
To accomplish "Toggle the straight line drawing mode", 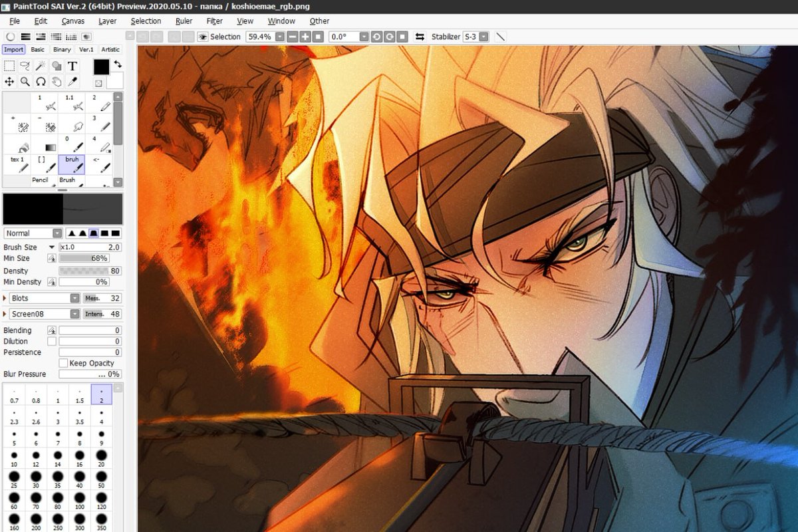I will click(x=500, y=37).
